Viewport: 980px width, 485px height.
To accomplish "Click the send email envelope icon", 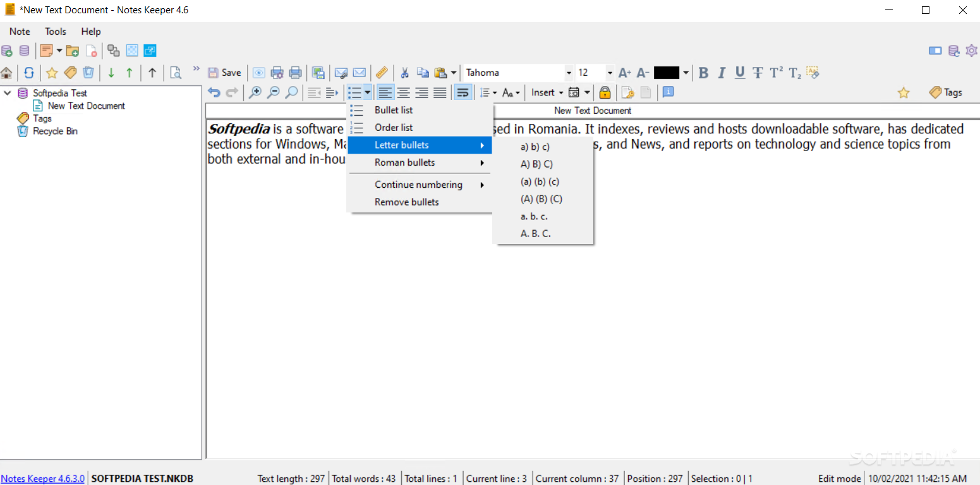I will (x=360, y=73).
